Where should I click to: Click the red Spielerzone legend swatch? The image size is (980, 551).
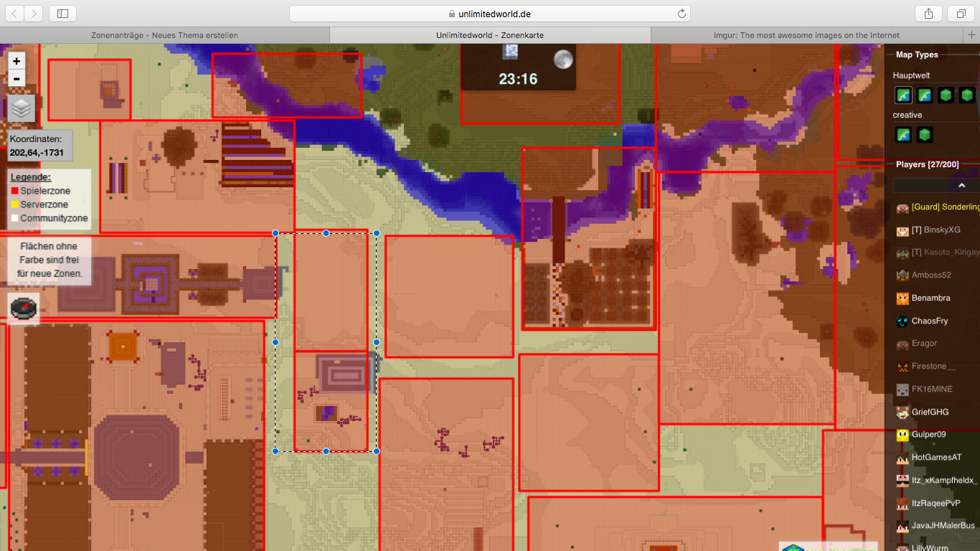click(x=14, y=191)
